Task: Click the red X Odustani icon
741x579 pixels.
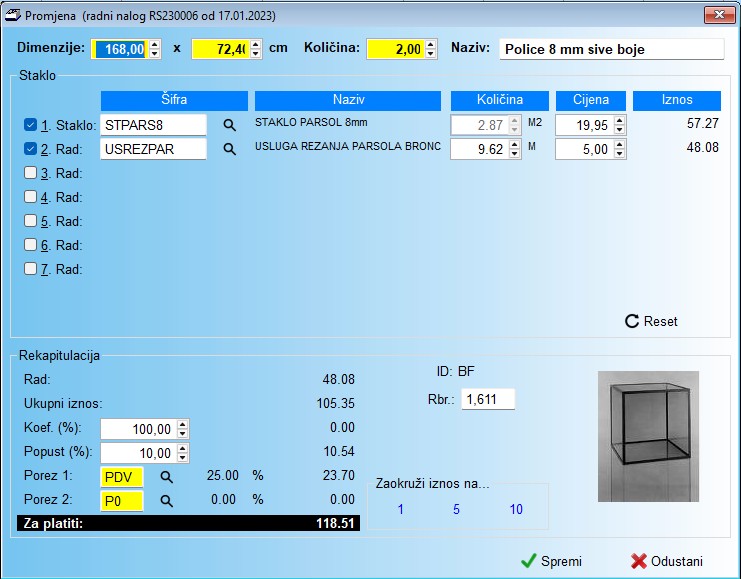Action: pos(639,561)
